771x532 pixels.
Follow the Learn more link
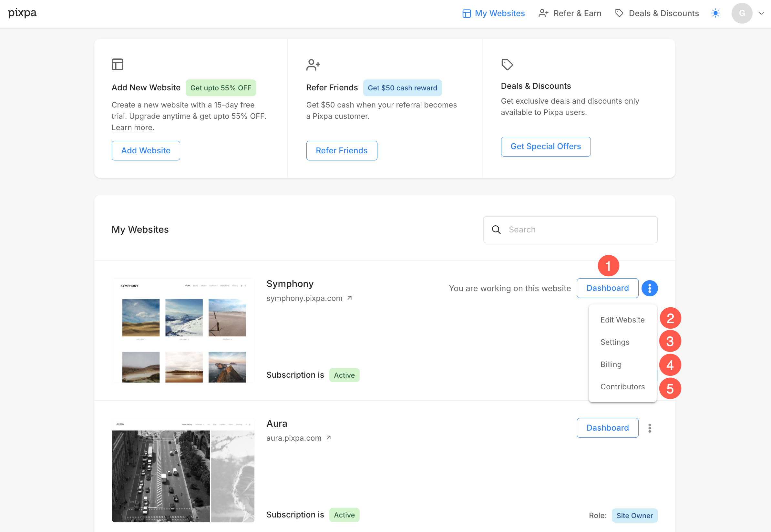(x=133, y=128)
